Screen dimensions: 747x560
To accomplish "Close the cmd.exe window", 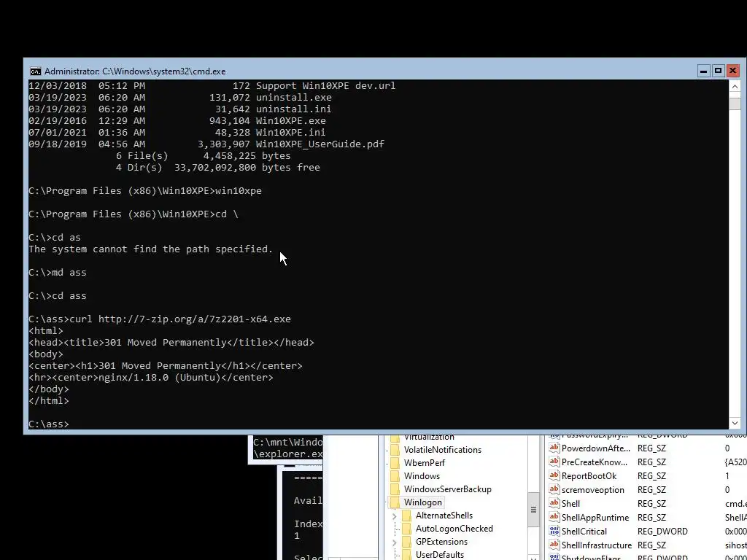I will pyautogui.click(x=732, y=71).
